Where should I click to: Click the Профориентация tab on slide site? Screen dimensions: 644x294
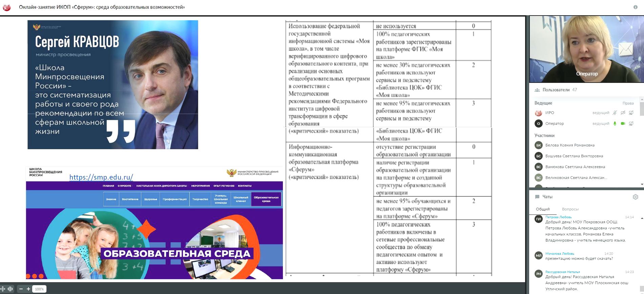(175, 199)
